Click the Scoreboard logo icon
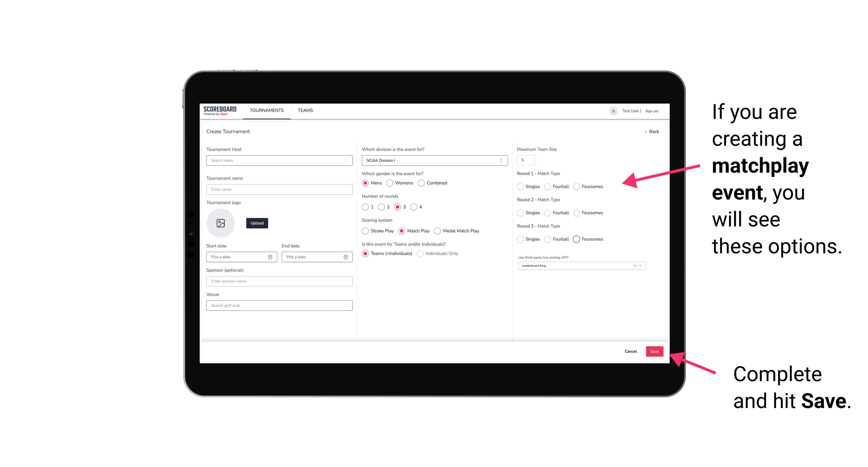 click(x=221, y=110)
